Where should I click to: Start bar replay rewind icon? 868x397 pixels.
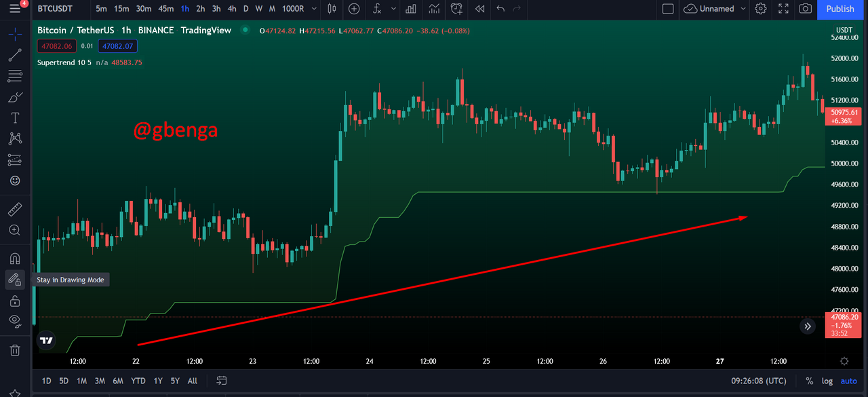pos(480,9)
